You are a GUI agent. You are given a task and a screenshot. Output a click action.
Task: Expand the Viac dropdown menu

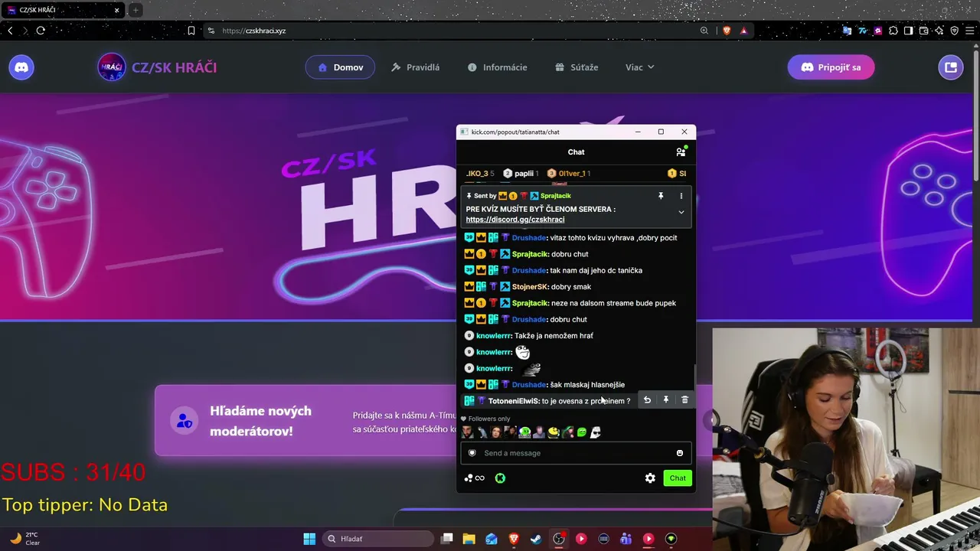(640, 67)
